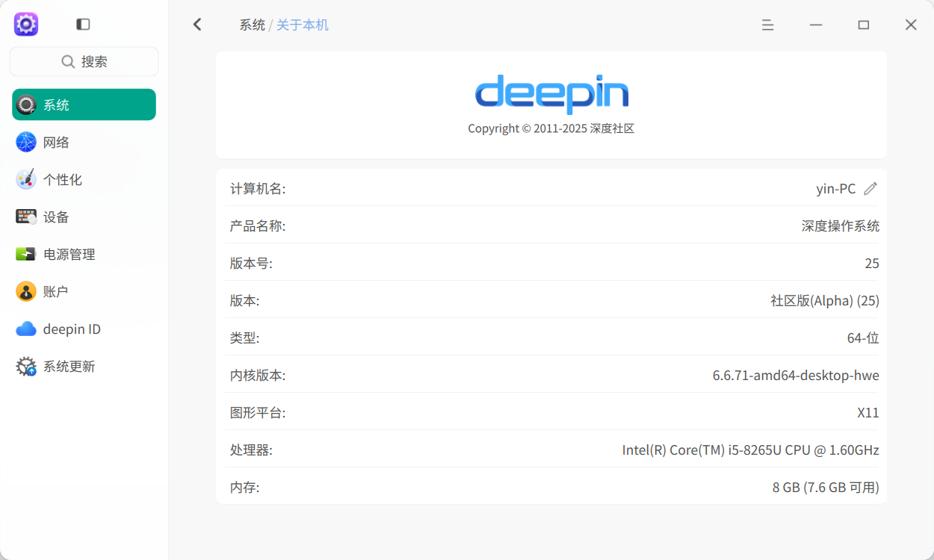Click the computer name yin-PC

[836, 189]
